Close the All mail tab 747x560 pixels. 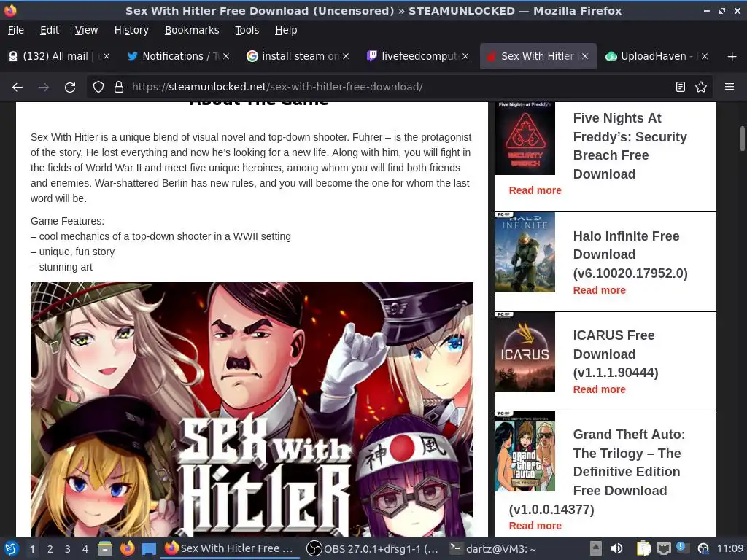(107, 56)
